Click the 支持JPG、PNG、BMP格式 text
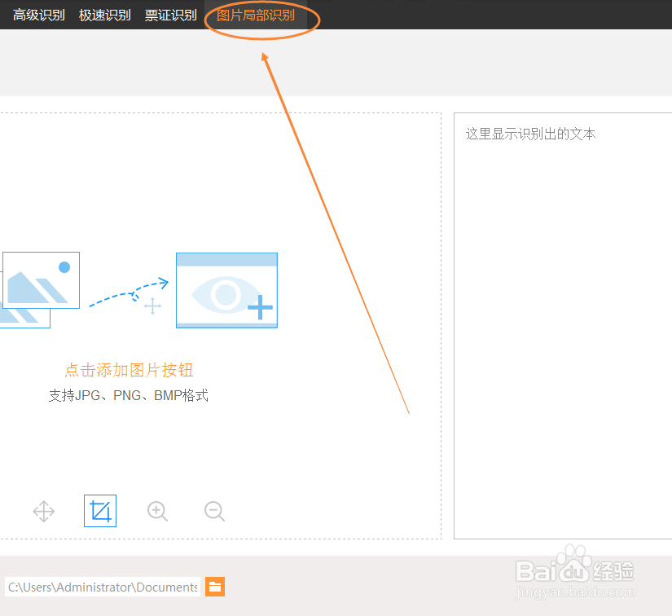Image resolution: width=672 pixels, height=616 pixels. (129, 395)
